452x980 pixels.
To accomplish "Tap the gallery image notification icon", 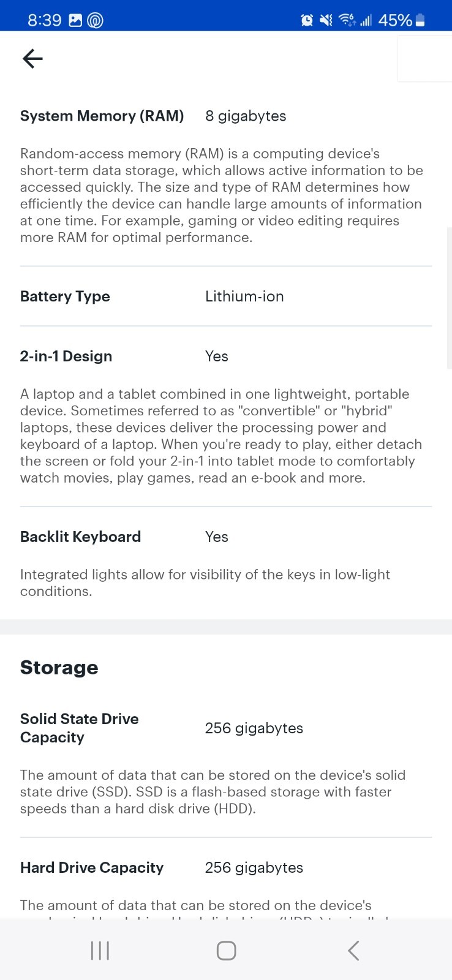I will tap(75, 20).
